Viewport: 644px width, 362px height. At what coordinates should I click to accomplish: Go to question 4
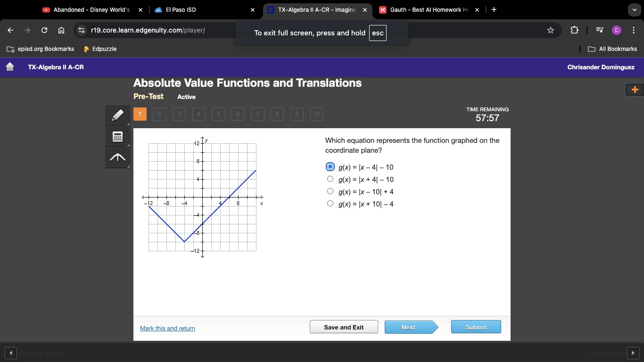pos(199,114)
